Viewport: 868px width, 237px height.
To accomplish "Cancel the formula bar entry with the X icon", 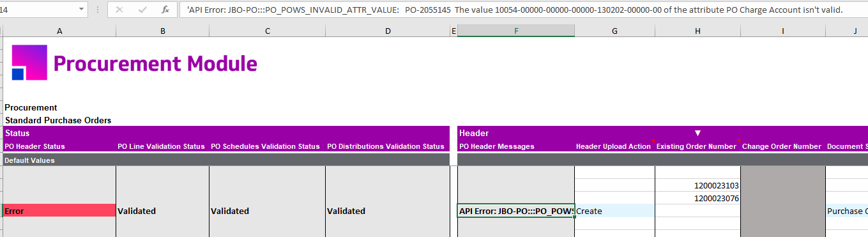I will 120,10.
